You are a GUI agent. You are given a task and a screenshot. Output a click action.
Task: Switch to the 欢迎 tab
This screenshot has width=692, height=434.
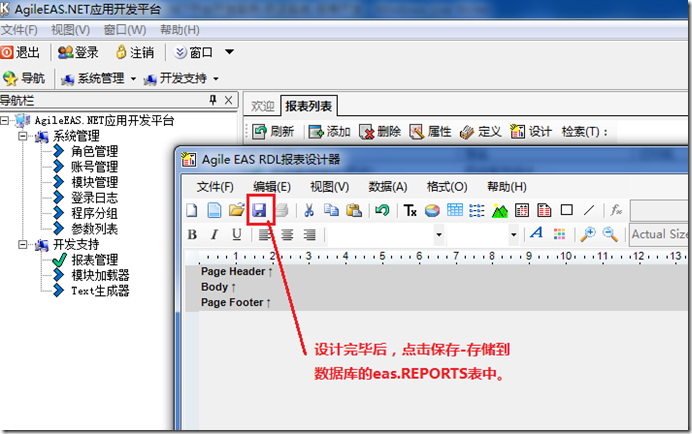click(263, 106)
